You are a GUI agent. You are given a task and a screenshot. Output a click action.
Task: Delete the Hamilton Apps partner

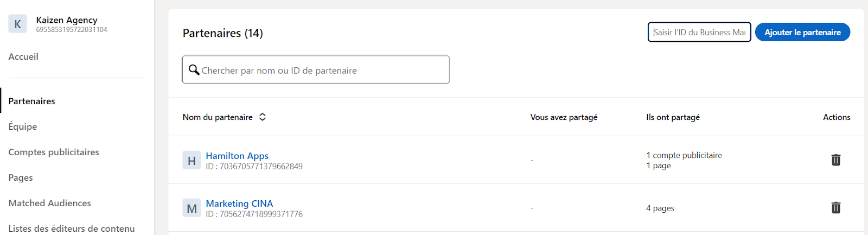pos(836,160)
